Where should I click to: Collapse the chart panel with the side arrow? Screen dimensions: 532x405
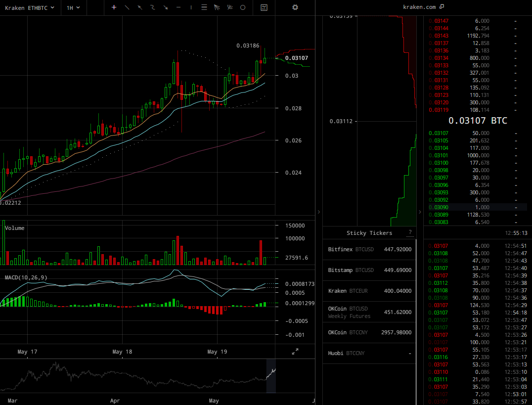click(x=318, y=212)
